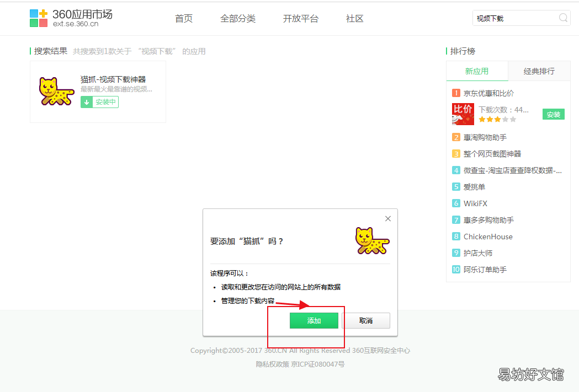579x392 pixels.
Task: Click the search magnifier icon
Action: (x=563, y=18)
